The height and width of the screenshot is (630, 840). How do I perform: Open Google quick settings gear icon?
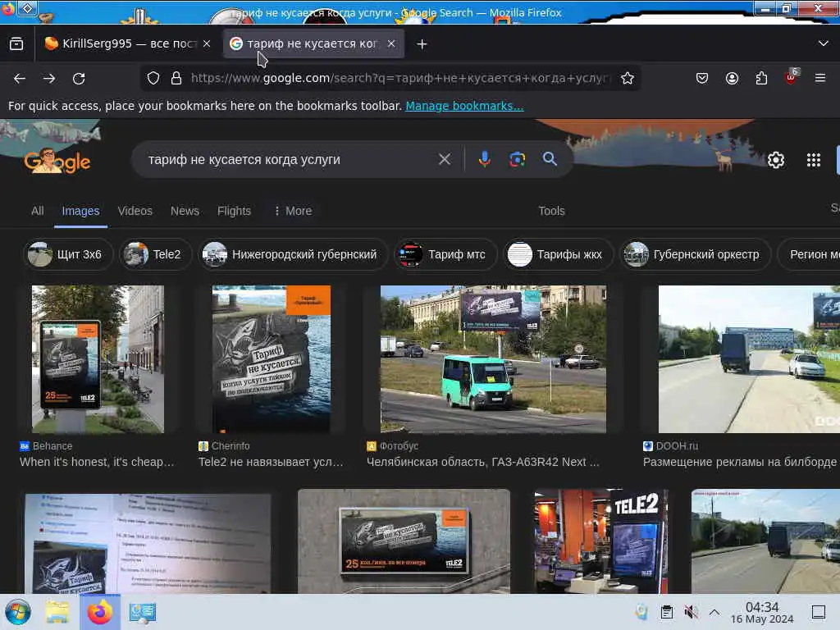[x=776, y=160]
